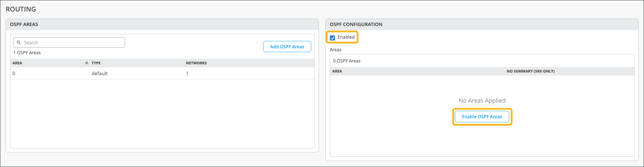Click the NO SUMMARY (SRX ONLY) column header
This screenshot has height=167, width=644.
click(x=530, y=71)
